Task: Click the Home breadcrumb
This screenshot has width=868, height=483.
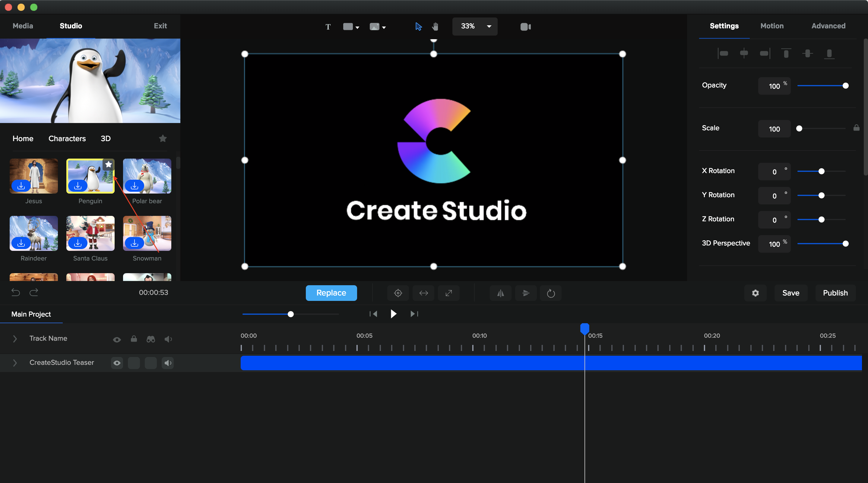Action: pyautogui.click(x=23, y=138)
